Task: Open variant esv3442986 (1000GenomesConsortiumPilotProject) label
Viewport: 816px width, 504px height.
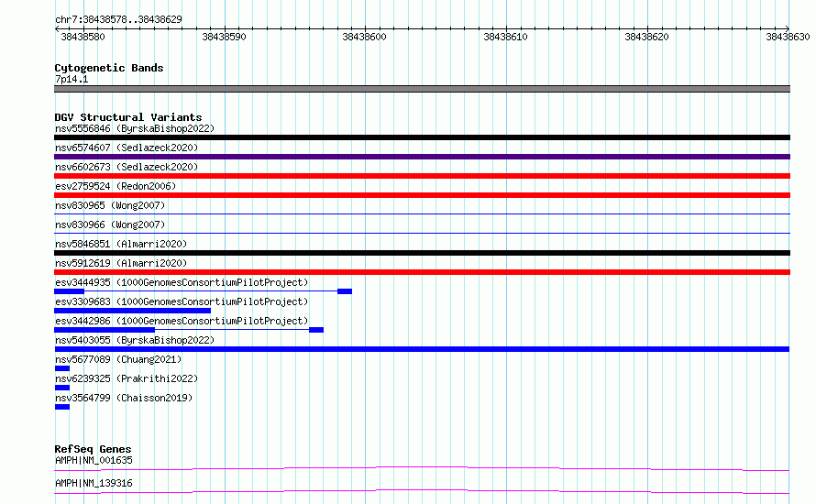Action: pos(182,321)
